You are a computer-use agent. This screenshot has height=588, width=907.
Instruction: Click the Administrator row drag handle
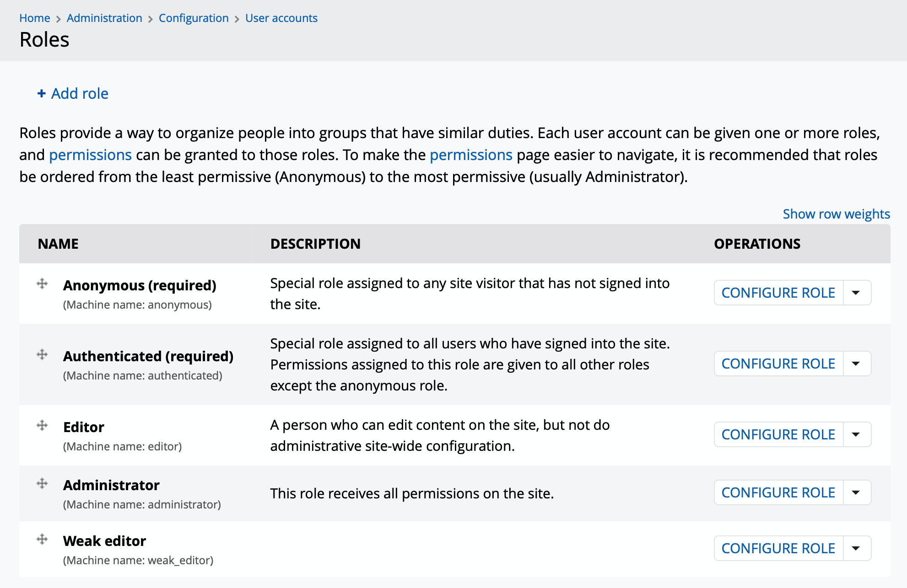coord(42,483)
